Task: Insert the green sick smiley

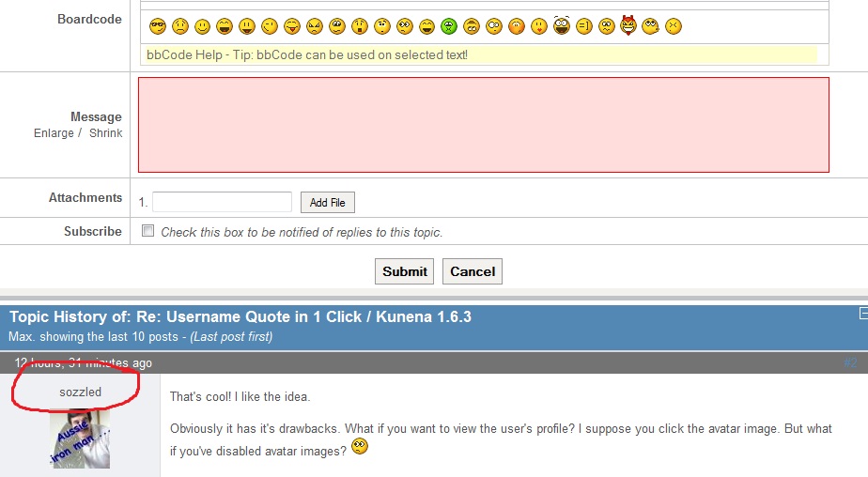Action: pyautogui.click(x=449, y=26)
